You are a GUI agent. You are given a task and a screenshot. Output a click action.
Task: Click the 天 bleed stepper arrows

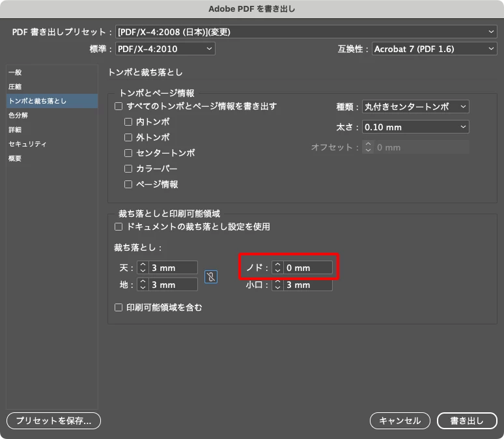(143, 268)
